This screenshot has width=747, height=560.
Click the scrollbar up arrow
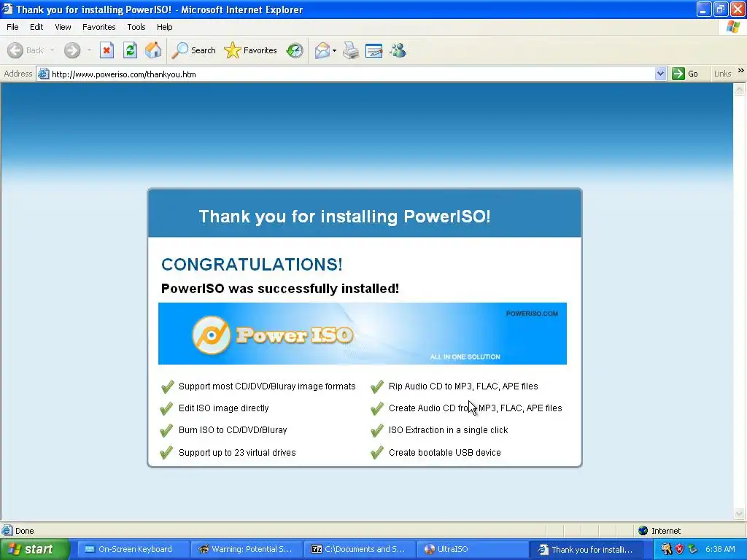(x=740, y=88)
